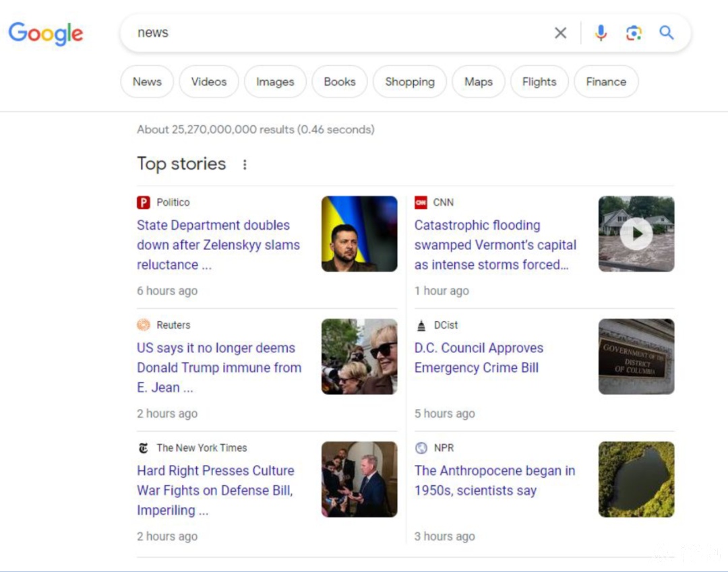Click the 'Reuters' source name
The width and height of the screenshot is (728, 572).
(x=173, y=325)
